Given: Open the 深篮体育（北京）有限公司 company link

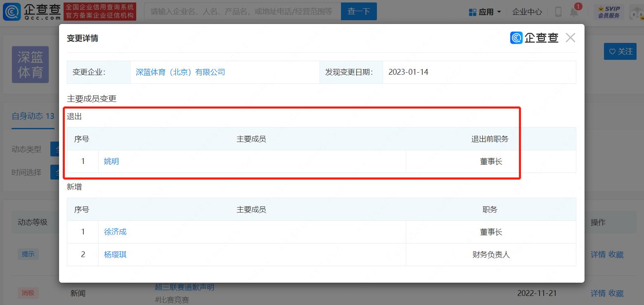Looking at the screenshot, I should [180, 72].
